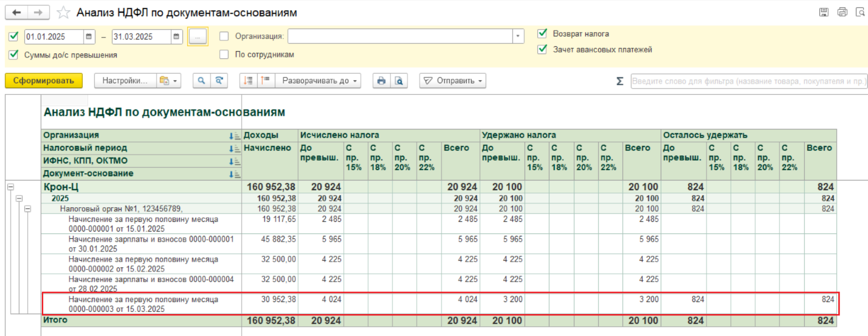Collapse the Крон-Ц group row

click(x=10, y=187)
